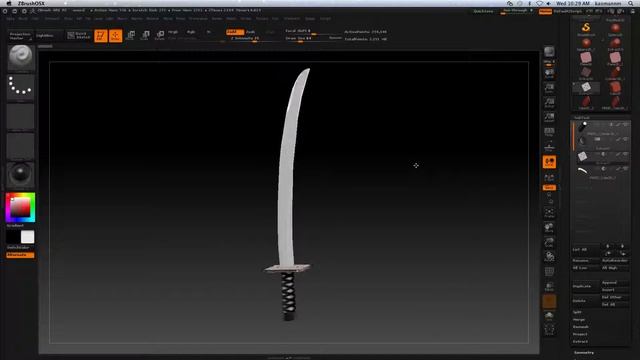Click the All Low button
640x360 pixels.
(x=586, y=268)
